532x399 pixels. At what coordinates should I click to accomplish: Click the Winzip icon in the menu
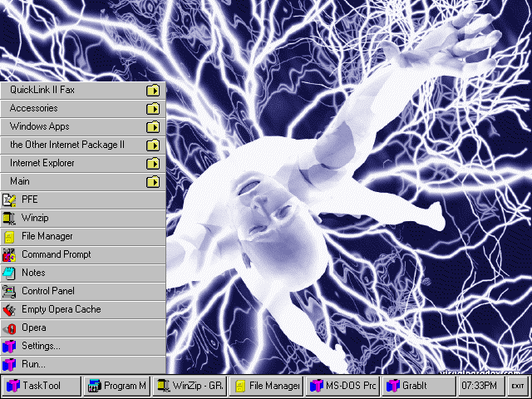tap(9, 218)
